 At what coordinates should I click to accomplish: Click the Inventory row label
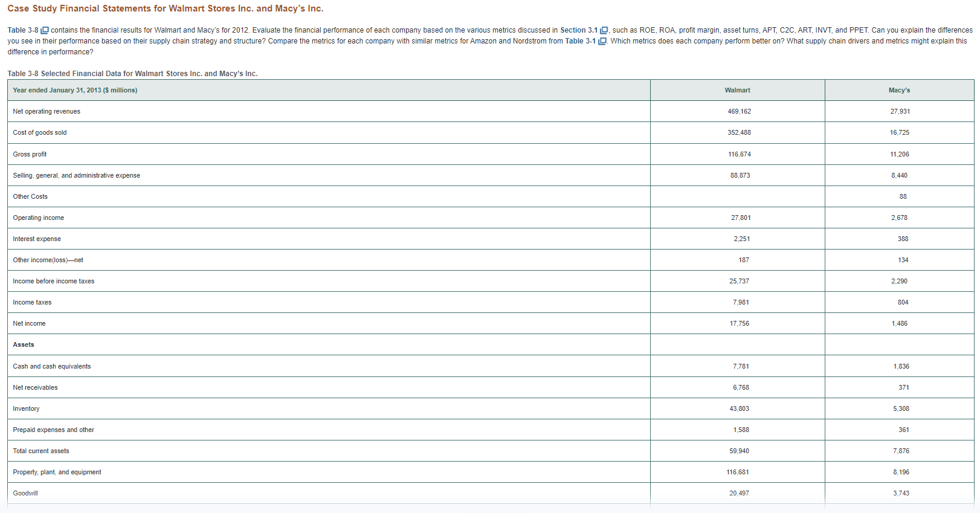click(26, 408)
